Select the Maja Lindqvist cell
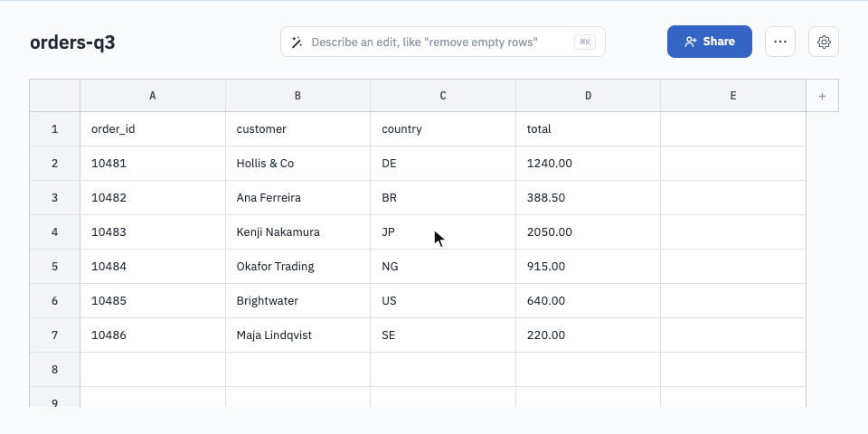The width and height of the screenshot is (868, 434). [297, 335]
